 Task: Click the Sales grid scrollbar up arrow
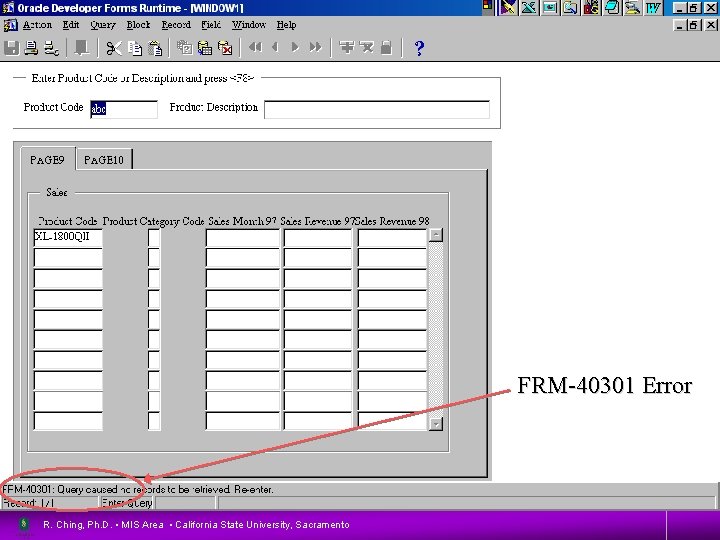(x=435, y=235)
